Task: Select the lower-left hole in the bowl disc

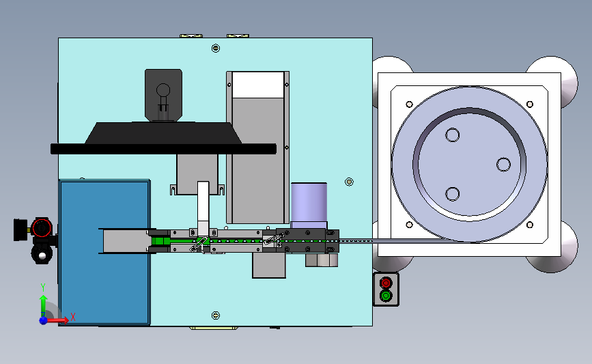Action: click(x=452, y=194)
